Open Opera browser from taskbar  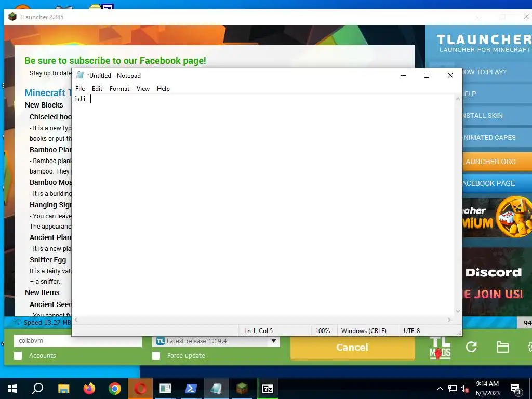140,389
